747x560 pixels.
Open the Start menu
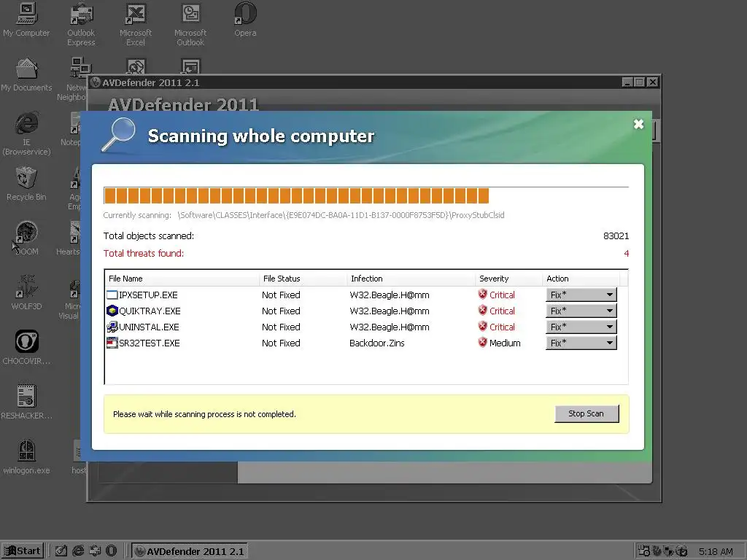pos(23,551)
